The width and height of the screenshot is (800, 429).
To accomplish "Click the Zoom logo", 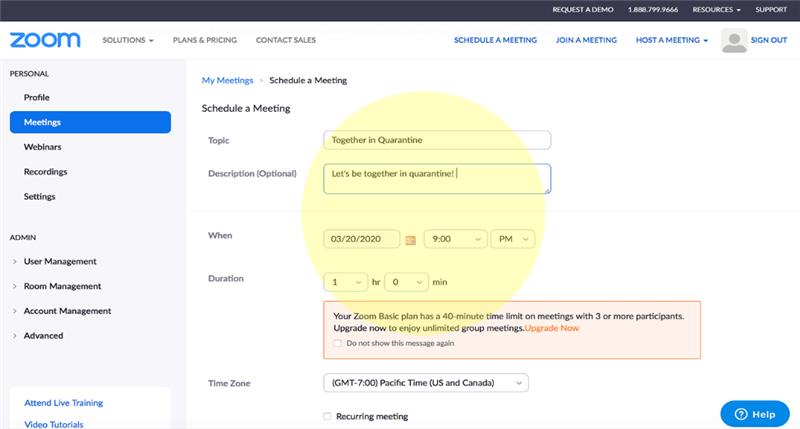I will coord(45,40).
